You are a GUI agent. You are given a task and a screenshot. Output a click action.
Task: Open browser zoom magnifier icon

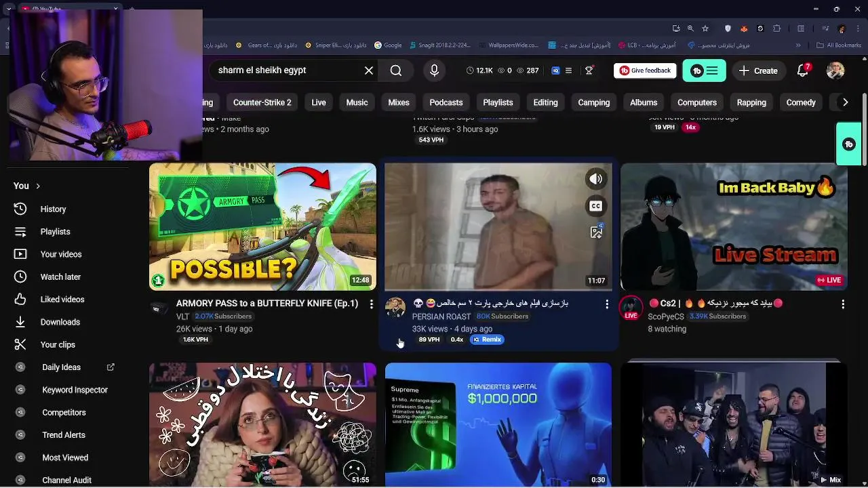(x=690, y=28)
